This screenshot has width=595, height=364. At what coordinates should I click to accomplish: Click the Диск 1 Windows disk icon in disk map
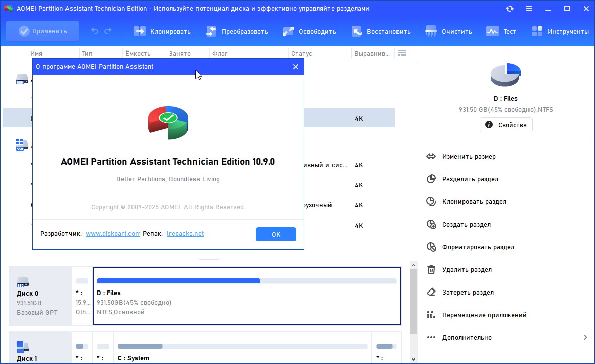point(22,346)
